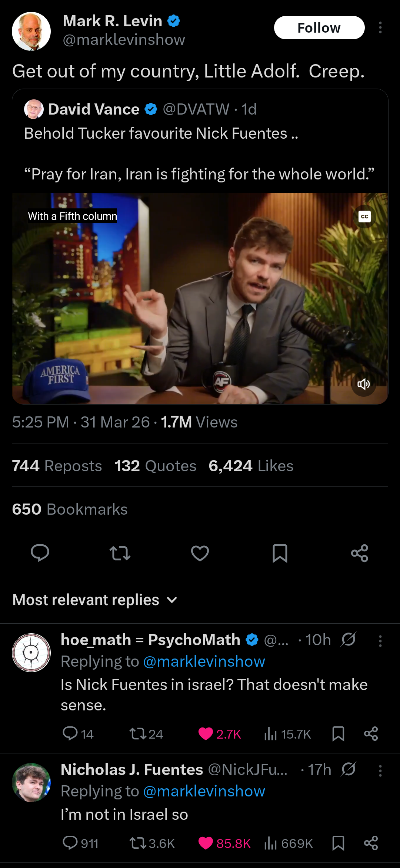The height and width of the screenshot is (868, 400).
Task: Open more options for main post
Action: [x=380, y=28]
